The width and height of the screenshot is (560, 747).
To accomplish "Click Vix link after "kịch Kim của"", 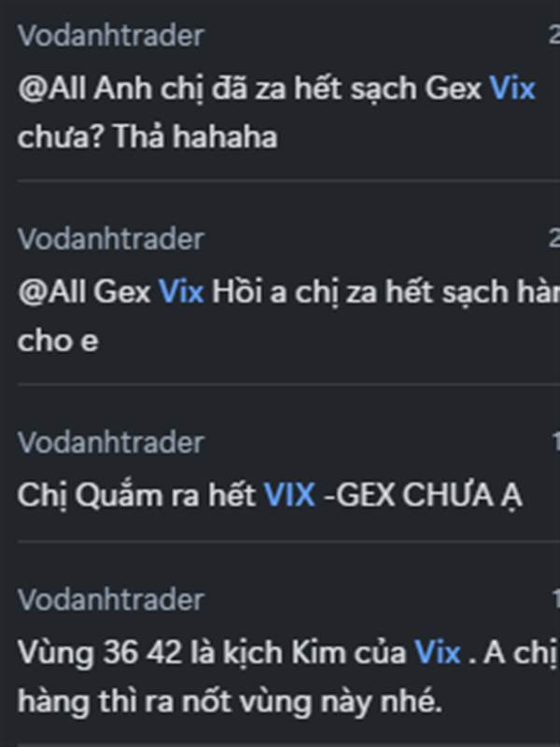I will (437, 652).
